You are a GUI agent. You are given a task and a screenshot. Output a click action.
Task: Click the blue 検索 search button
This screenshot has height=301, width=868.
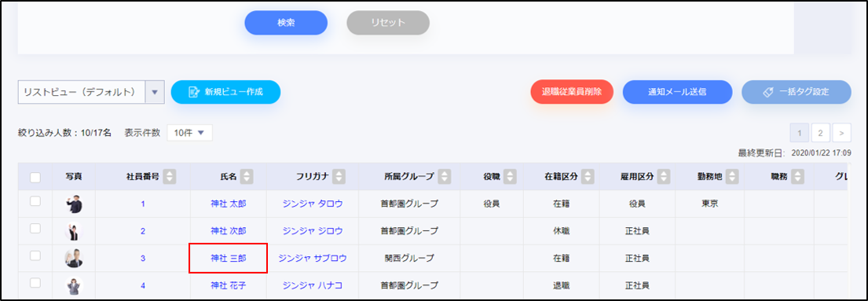(286, 23)
